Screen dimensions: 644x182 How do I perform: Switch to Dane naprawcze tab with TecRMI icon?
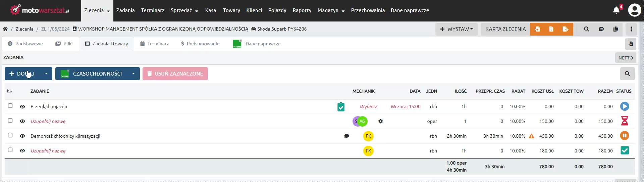(257, 44)
